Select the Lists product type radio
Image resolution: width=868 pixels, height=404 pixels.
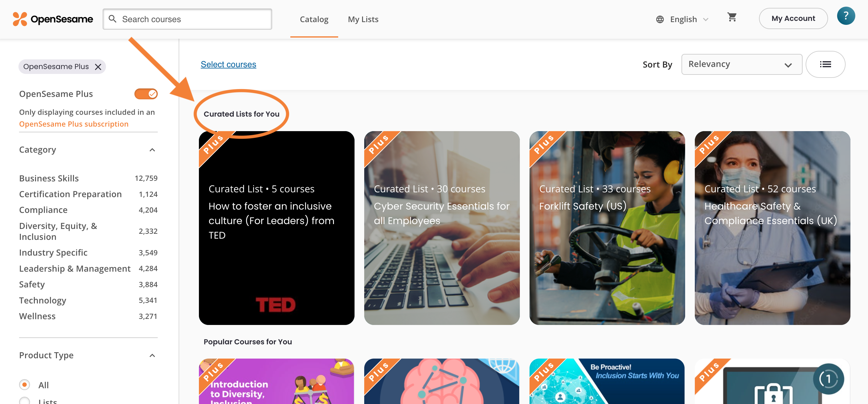pyautogui.click(x=25, y=401)
